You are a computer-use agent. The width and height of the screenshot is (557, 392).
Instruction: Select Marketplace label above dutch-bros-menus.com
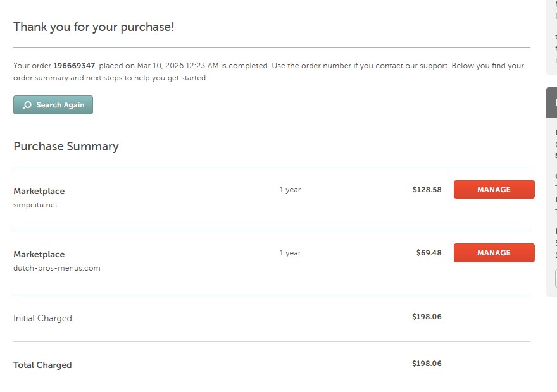pos(39,254)
